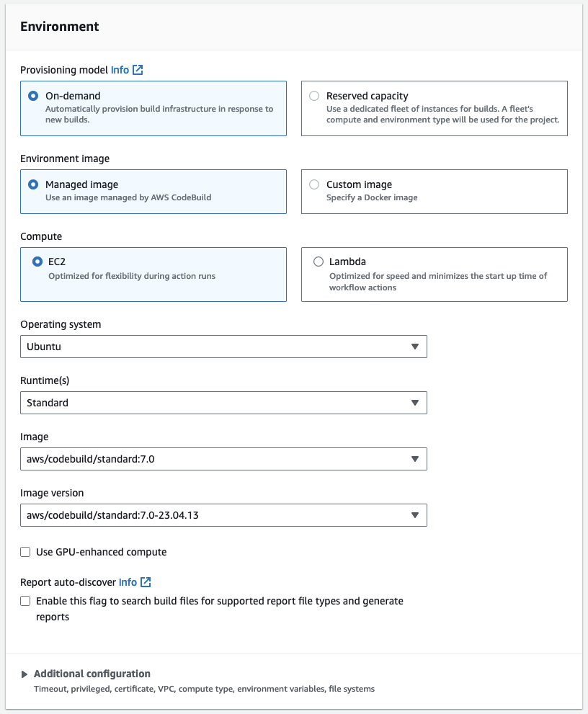Enable Use GPU-enhanced compute checkbox
The height and width of the screenshot is (714, 588).
[x=26, y=553]
